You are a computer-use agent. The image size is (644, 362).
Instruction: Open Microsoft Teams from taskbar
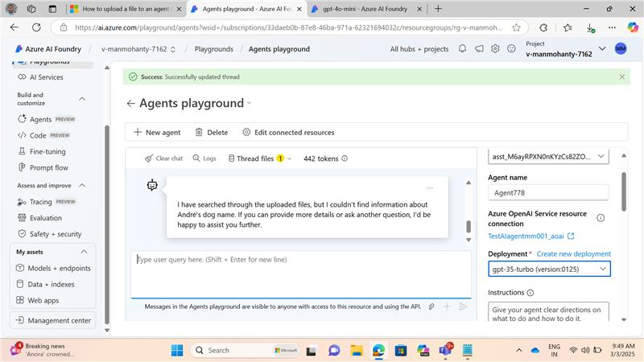[x=445, y=351]
